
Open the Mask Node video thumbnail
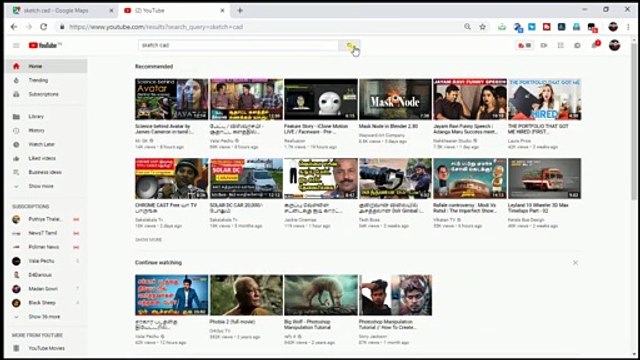pyautogui.click(x=395, y=99)
